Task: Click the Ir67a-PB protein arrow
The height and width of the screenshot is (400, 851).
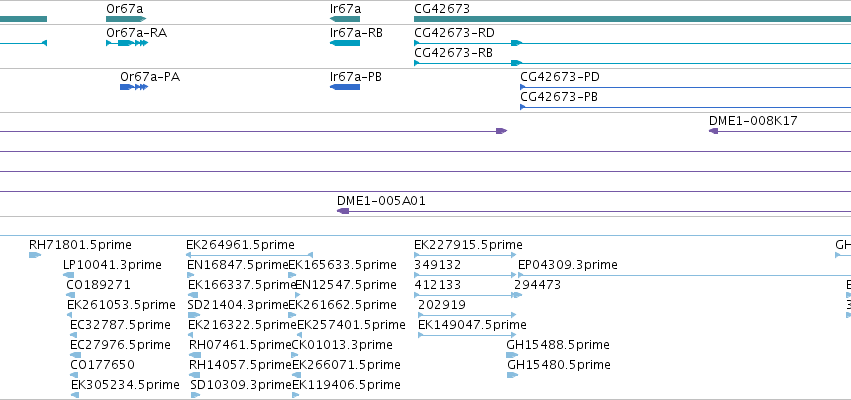Action: (344, 87)
